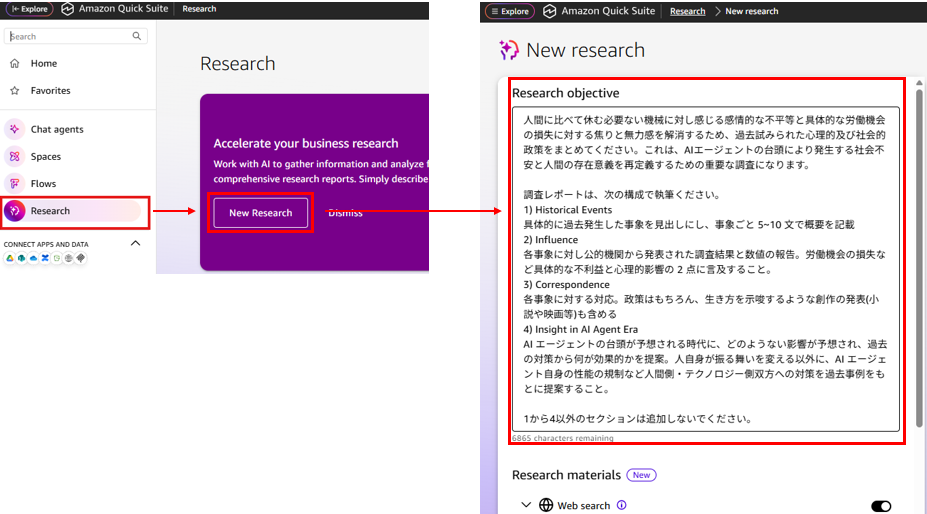
Task: Click the Research breadcrumb link
Action: pos(688,11)
